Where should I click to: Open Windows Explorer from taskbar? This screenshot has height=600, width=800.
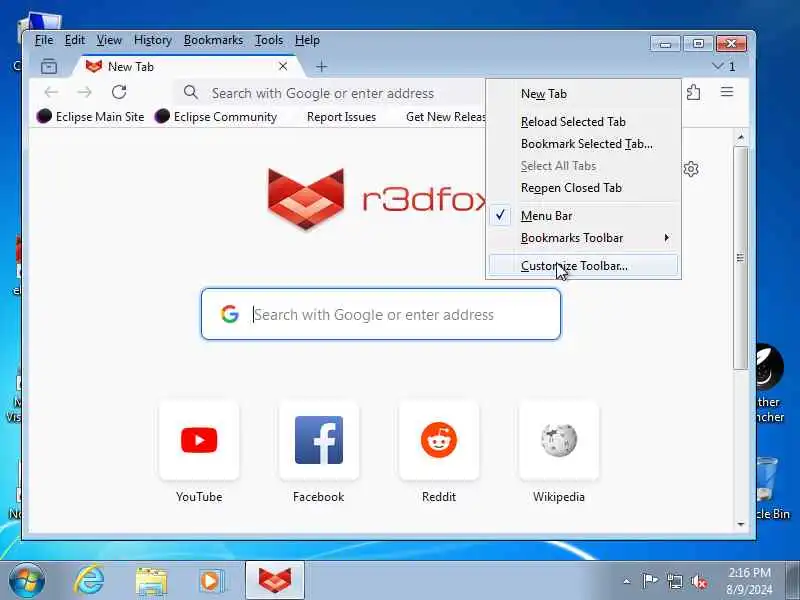pyautogui.click(x=151, y=582)
